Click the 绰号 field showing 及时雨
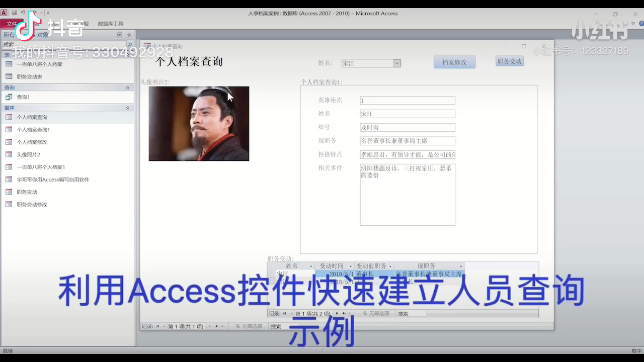644x362 pixels. click(x=408, y=128)
